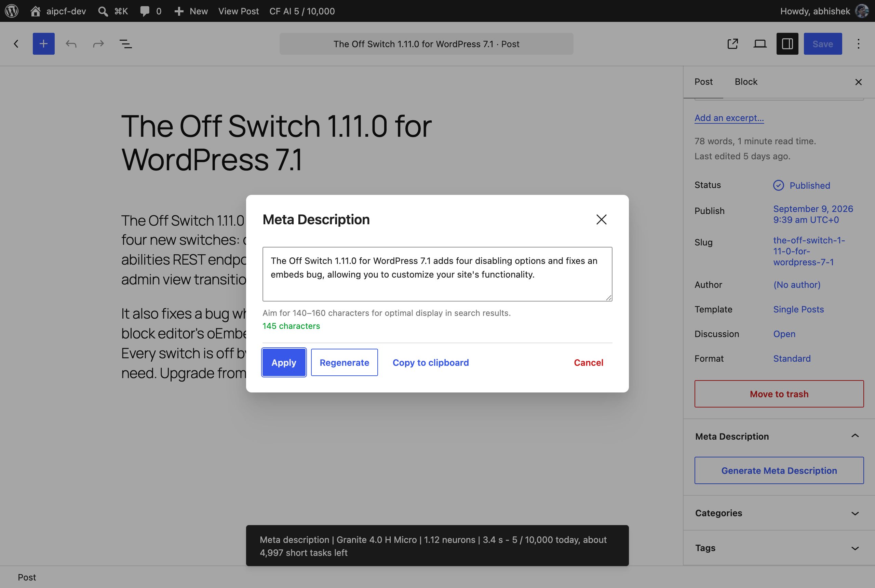
Task: Expand the Categories panel
Action: (779, 513)
